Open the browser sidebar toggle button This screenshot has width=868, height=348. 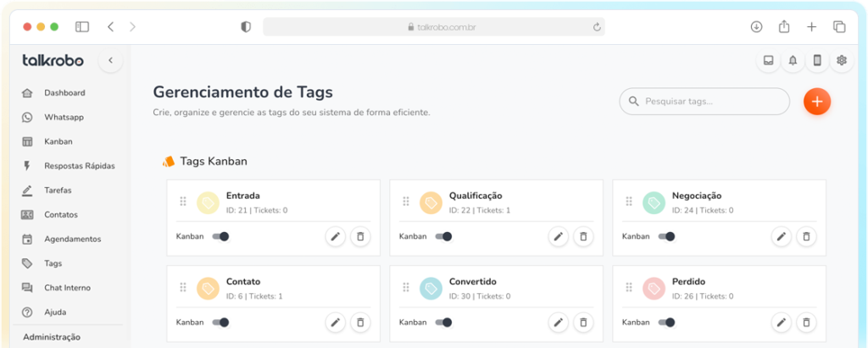pyautogui.click(x=82, y=27)
